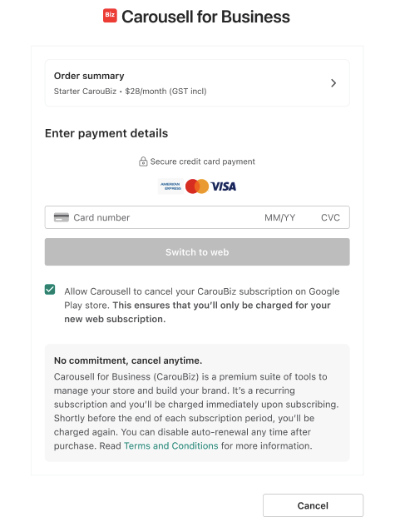Screen dimensions: 405x532
Task: Click the red Biz logo icon
Action: [110, 16]
